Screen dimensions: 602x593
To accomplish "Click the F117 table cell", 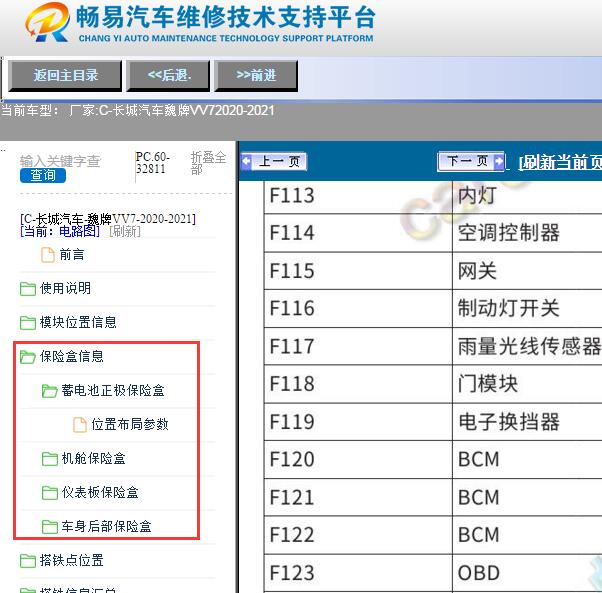I will tap(358, 346).
